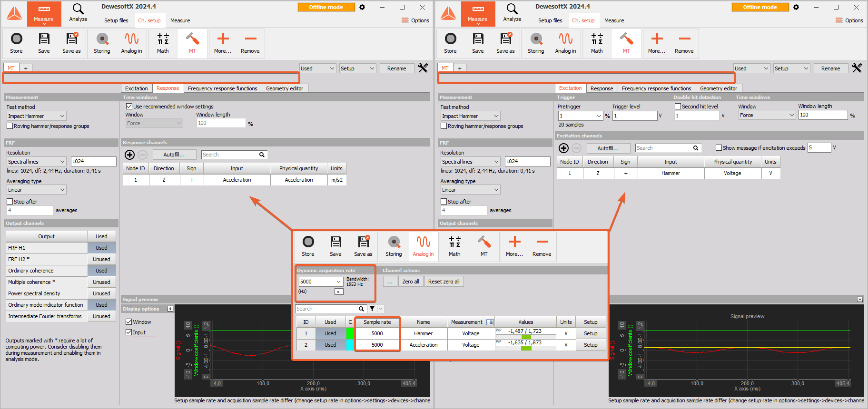868x409 pixels.
Task: Enable Roving hammer/response groups in left window
Action: point(10,126)
